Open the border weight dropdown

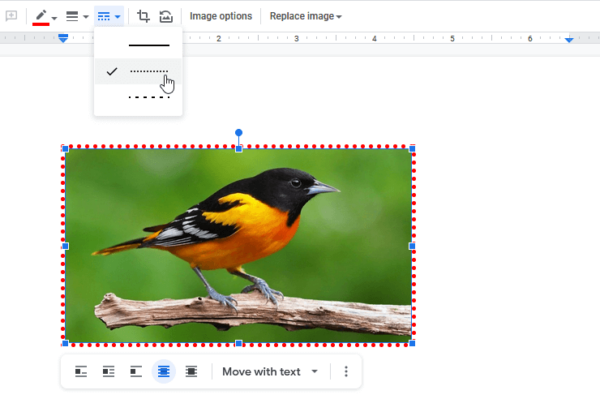[x=76, y=17]
